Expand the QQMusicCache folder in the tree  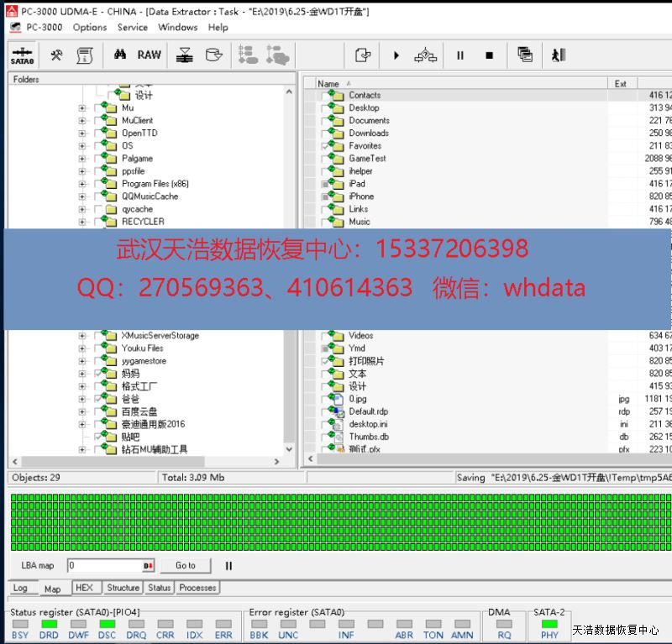82,196
